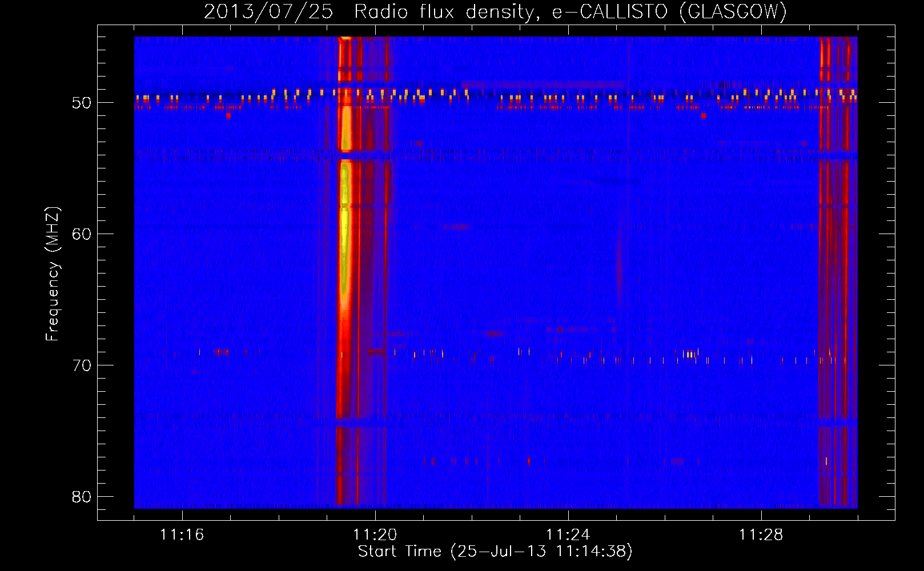Click the date 2013/07/25 in the title
Screen dimensions: 924x571
(x=268, y=11)
